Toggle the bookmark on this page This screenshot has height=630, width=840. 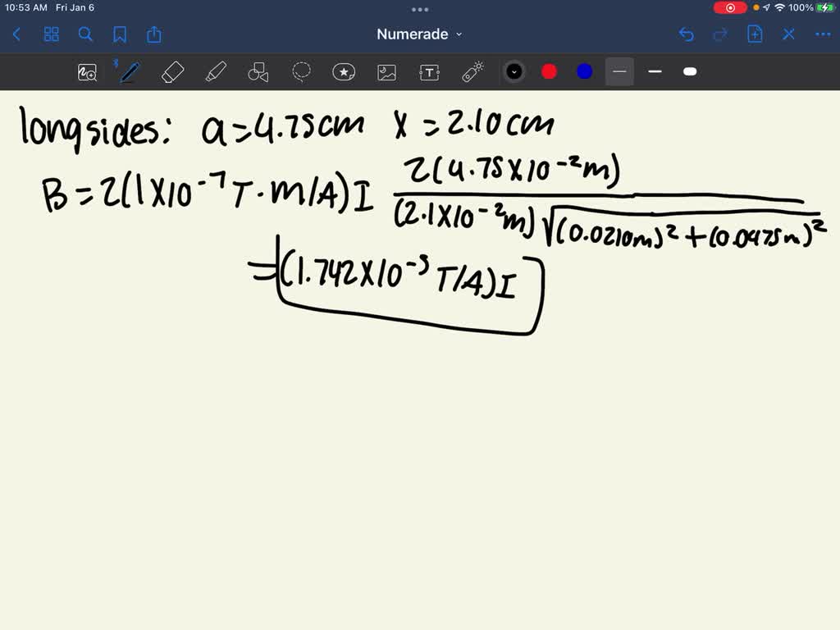click(120, 34)
